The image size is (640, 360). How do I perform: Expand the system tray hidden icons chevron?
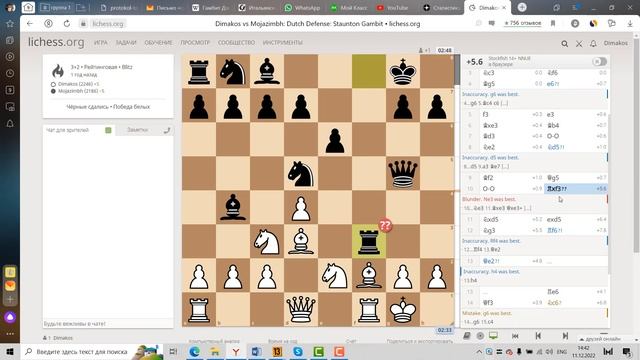(479, 352)
